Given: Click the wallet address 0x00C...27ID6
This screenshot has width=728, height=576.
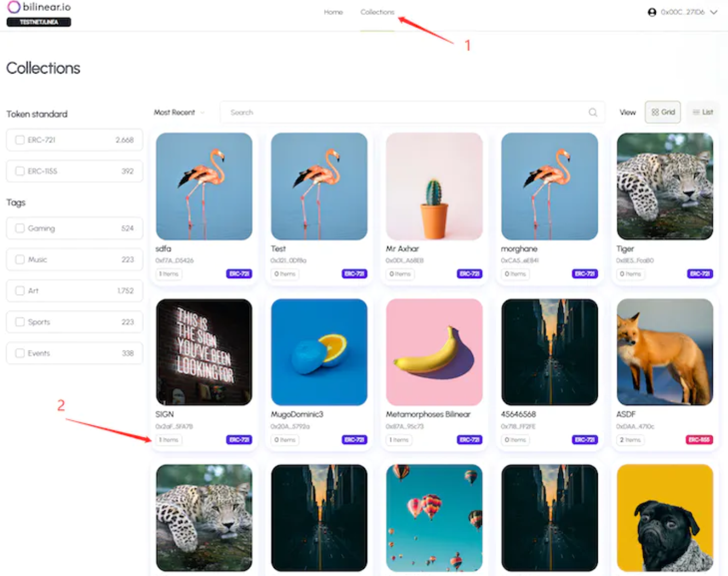Looking at the screenshot, I should point(683,12).
